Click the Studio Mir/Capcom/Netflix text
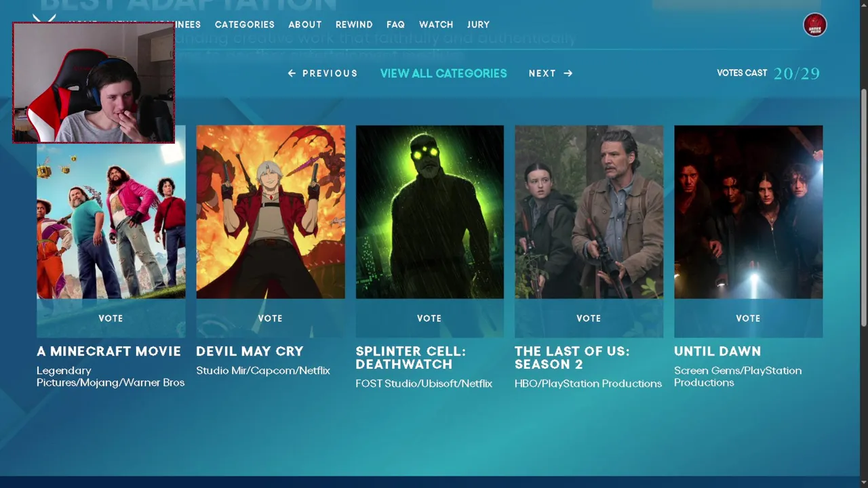The image size is (868, 488). tap(263, 371)
